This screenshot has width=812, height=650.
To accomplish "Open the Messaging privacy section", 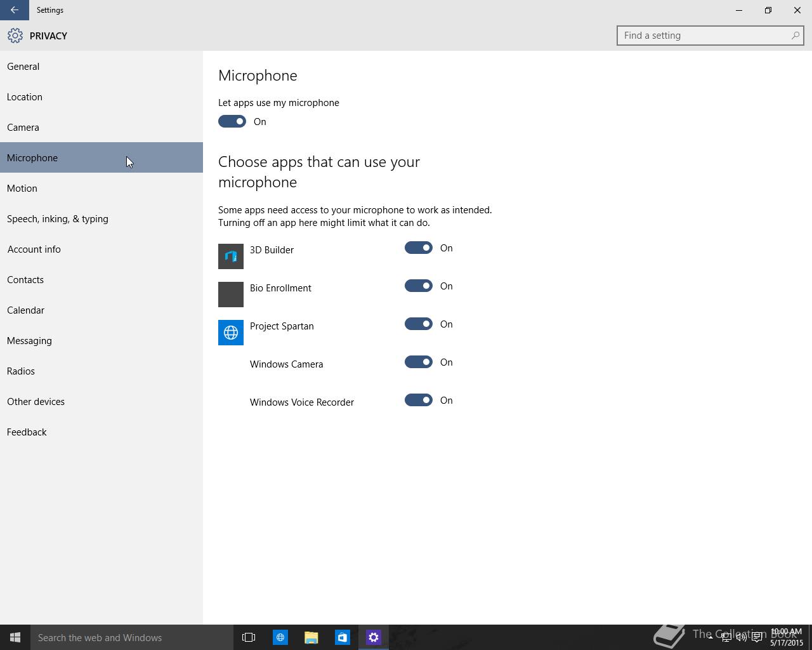I will click(x=101, y=340).
